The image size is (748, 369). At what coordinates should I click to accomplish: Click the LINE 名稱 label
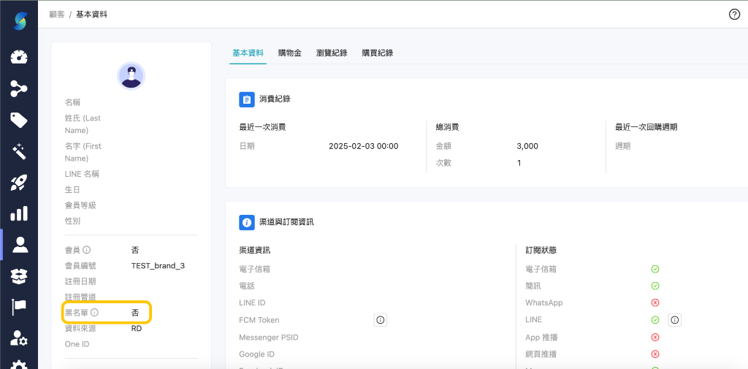[82, 174]
